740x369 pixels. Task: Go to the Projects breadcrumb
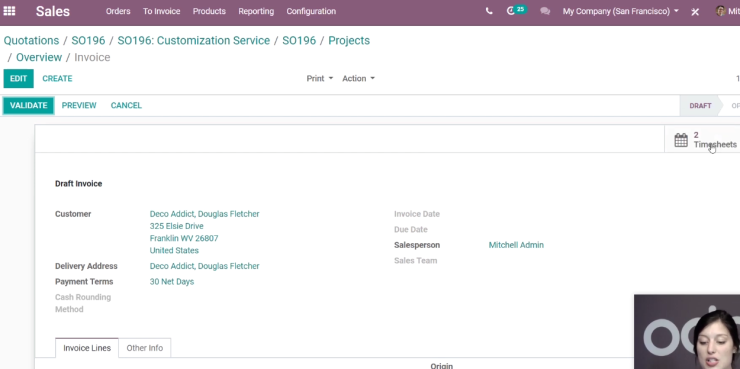[x=349, y=41]
